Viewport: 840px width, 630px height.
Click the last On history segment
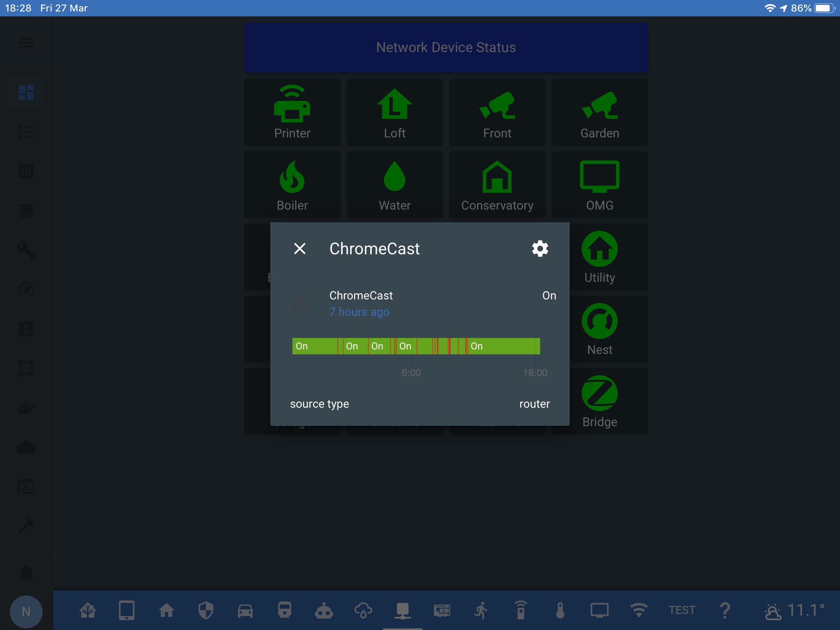point(504,346)
